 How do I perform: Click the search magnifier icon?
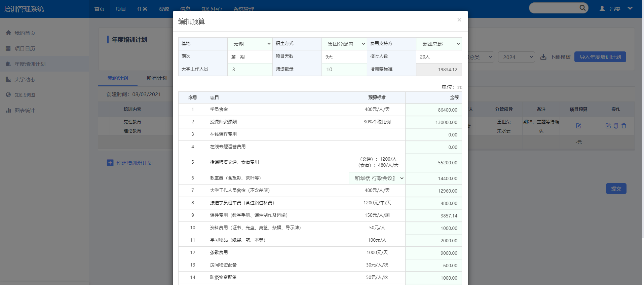click(582, 8)
